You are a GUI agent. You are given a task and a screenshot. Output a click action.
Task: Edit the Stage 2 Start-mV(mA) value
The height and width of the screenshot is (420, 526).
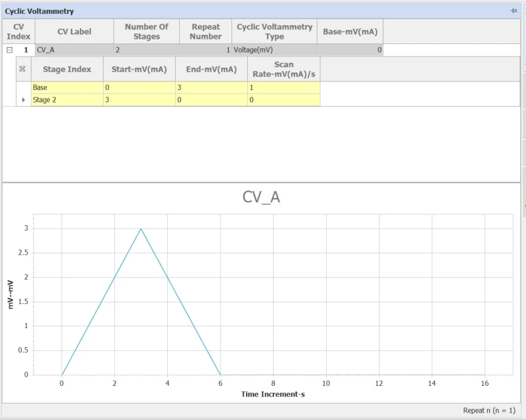coord(139,100)
